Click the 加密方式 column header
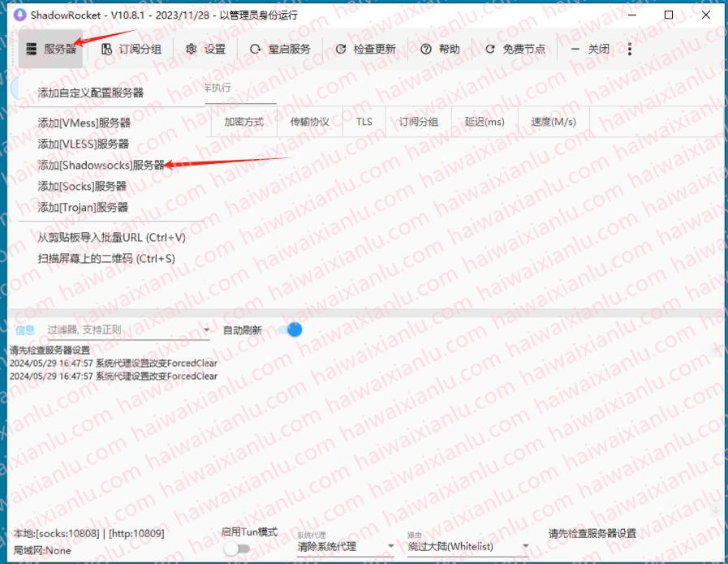This screenshot has width=728, height=564. pos(243,122)
